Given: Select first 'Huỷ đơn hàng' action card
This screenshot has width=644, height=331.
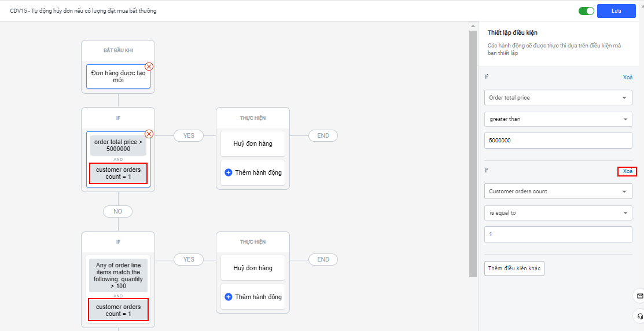Looking at the screenshot, I should click(x=252, y=144).
